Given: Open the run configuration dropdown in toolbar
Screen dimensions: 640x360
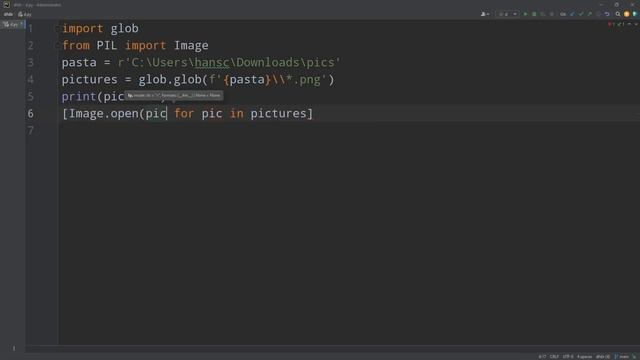Looking at the screenshot, I should point(507,14).
